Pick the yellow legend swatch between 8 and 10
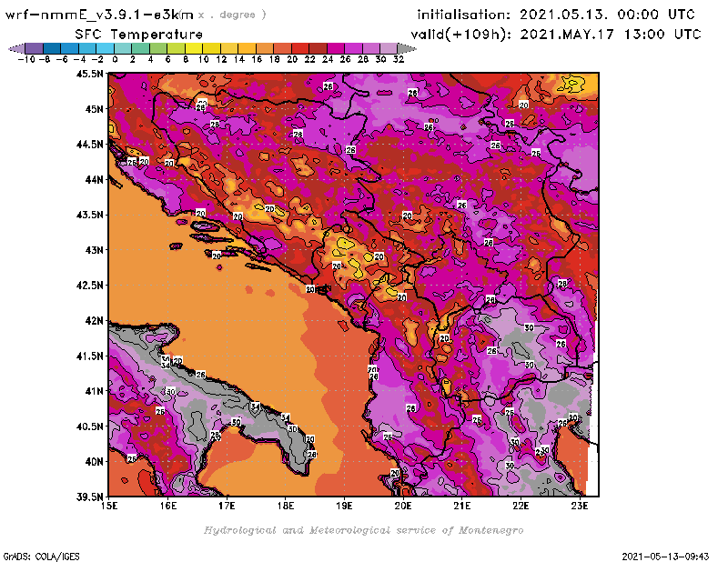This screenshot has width=728, height=562. (194, 48)
